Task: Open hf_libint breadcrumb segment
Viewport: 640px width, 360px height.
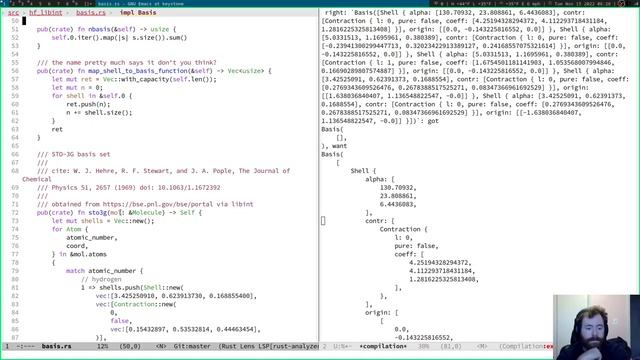Action: tap(46, 13)
